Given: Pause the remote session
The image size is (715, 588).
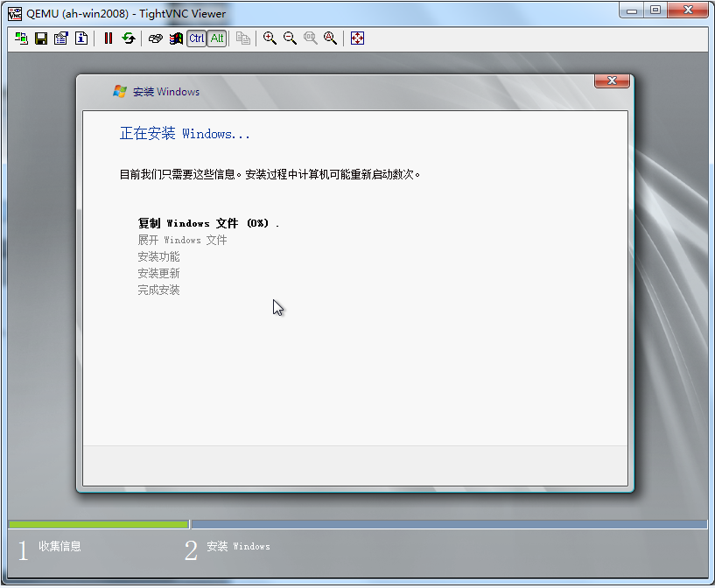Looking at the screenshot, I should [x=109, y=38].
